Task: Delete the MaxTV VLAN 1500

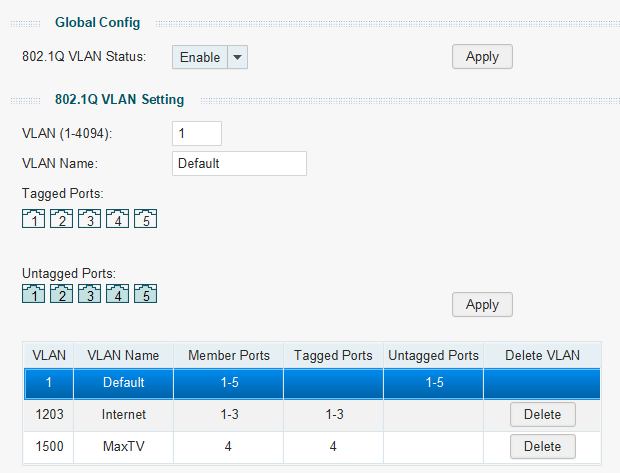Action: coord(541,446)
